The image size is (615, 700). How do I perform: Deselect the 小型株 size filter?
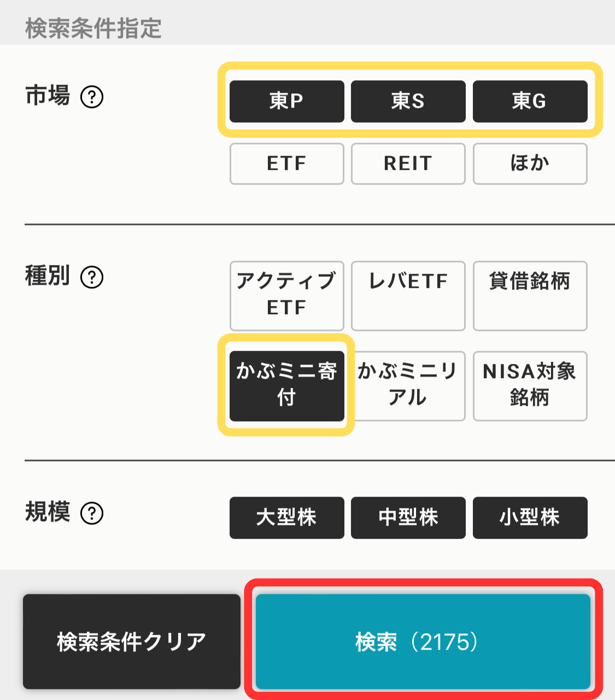point(530,517)
